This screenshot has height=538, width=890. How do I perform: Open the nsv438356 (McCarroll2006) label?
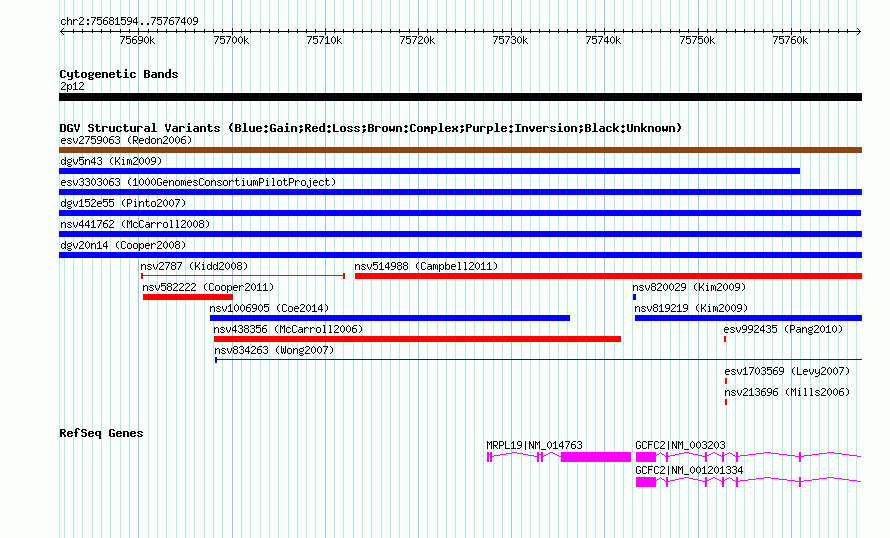click(x=288, y=329)
